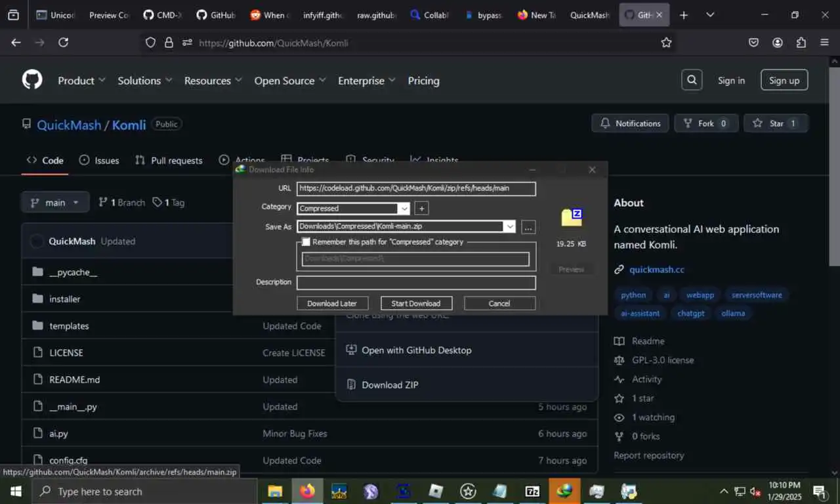This screenshot has height=504, width=840.
Task: Open GPL-3.0 license link
Action: (663, 360)
